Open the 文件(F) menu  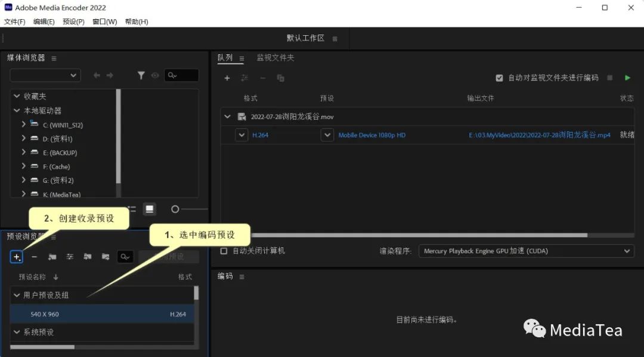14,22
